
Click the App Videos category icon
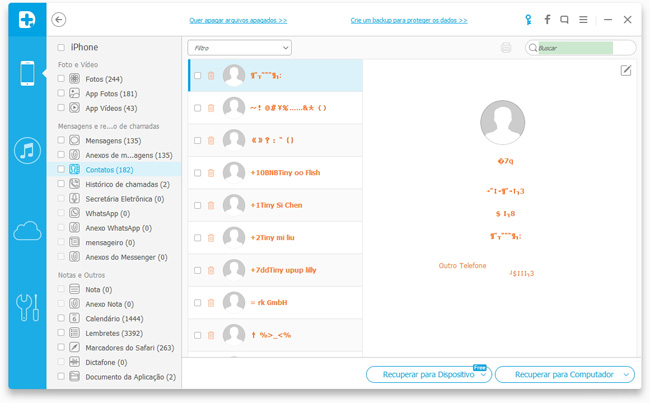pos(75,108)
